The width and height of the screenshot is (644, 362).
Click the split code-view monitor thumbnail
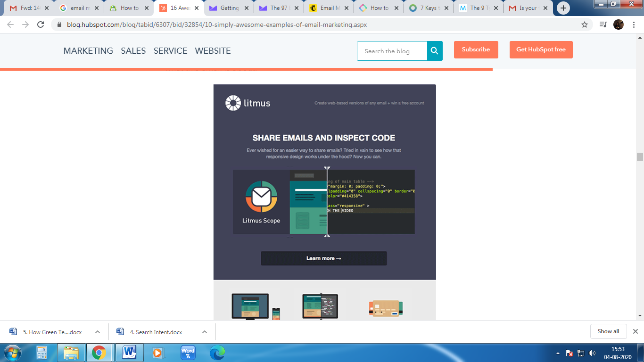tap(320, 307)
